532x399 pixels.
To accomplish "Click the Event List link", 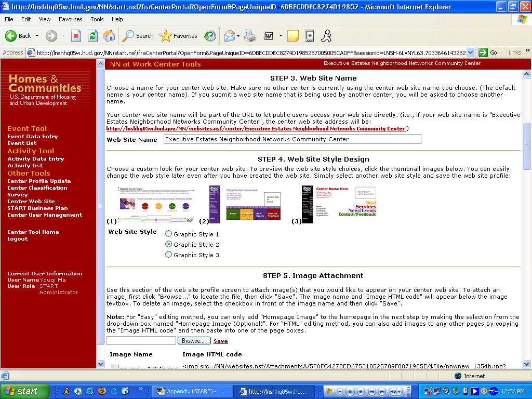I will (22, 143).
